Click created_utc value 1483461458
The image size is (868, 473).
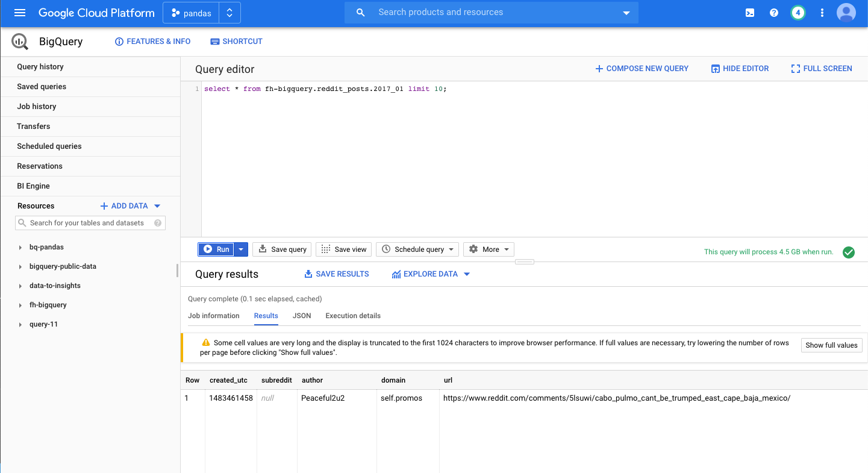point(231,398)
